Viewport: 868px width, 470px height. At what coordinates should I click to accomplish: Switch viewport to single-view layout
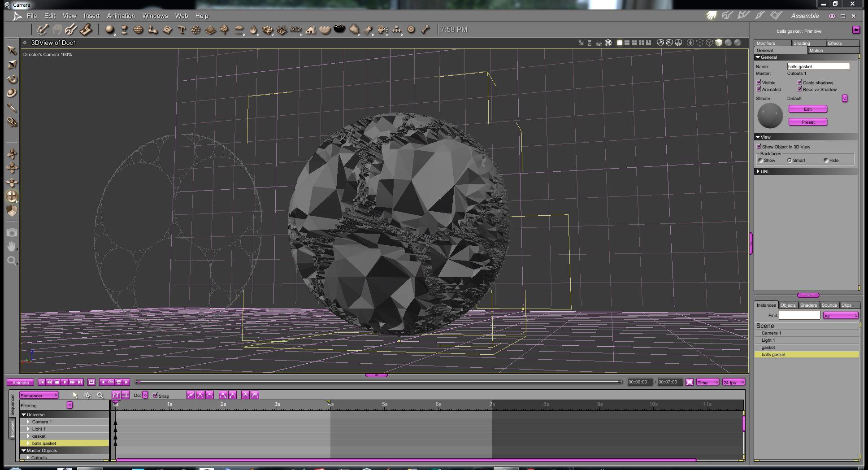point(620,43)
